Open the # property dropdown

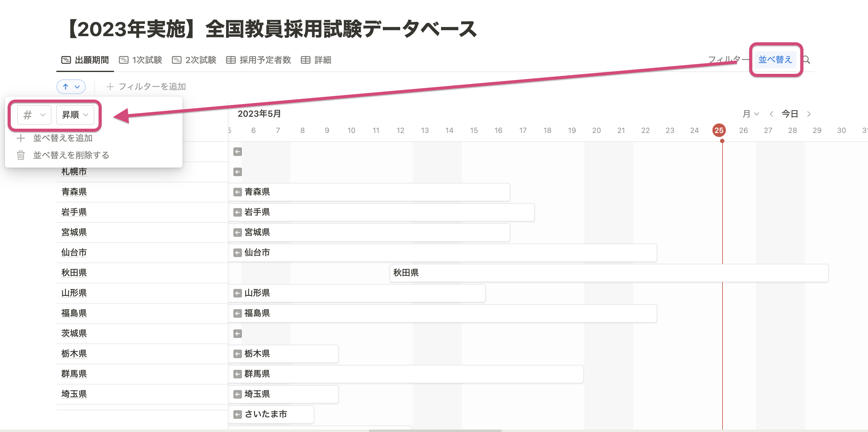[x=34, y=115]
